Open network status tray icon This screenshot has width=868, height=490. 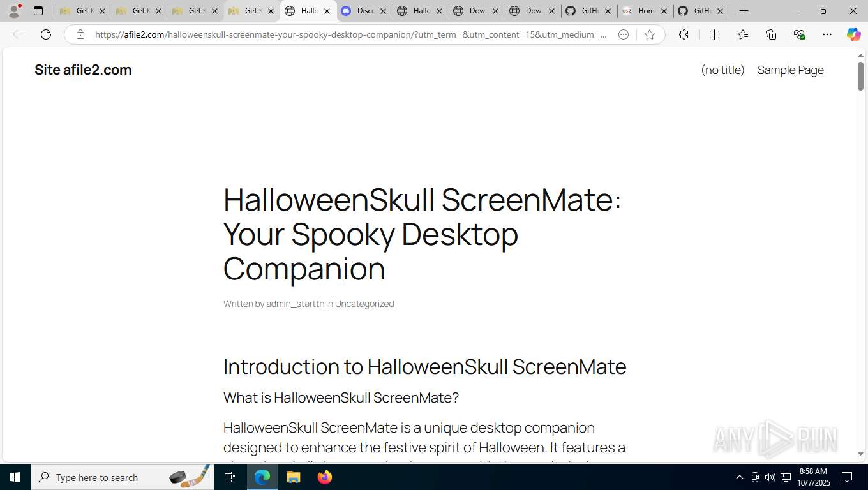point(786,477)
